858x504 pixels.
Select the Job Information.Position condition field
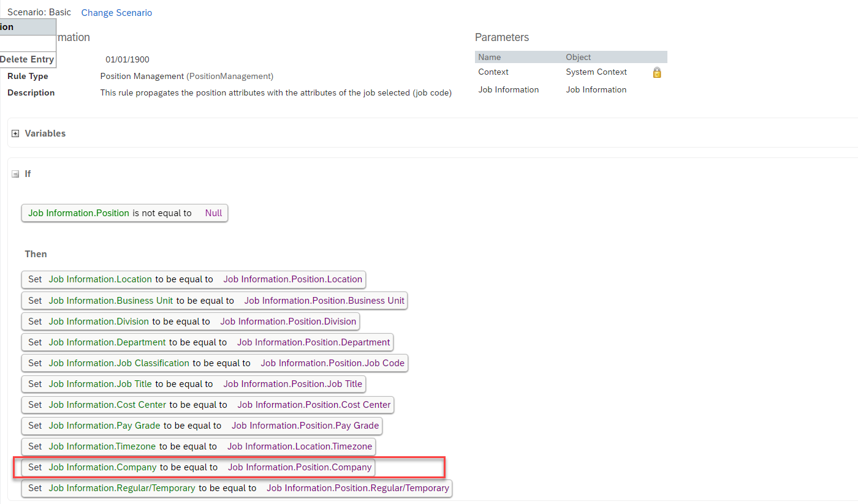pyautogui.click(x=78, y=213)
